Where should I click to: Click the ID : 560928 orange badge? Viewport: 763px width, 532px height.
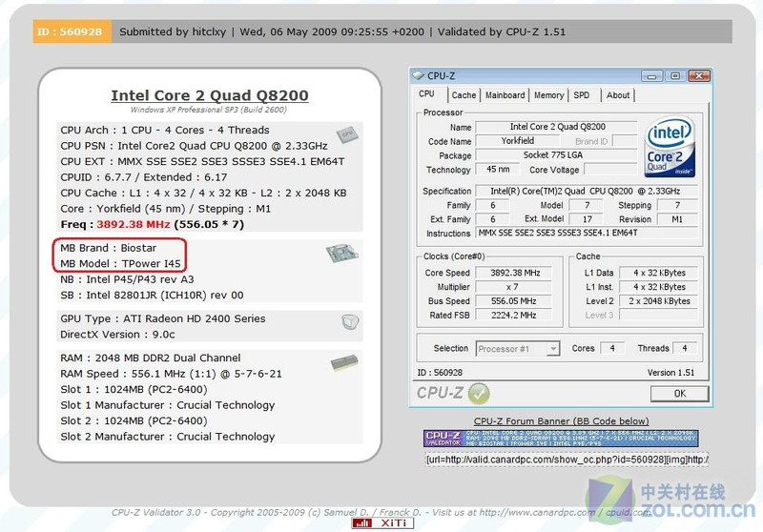[72, 31]
